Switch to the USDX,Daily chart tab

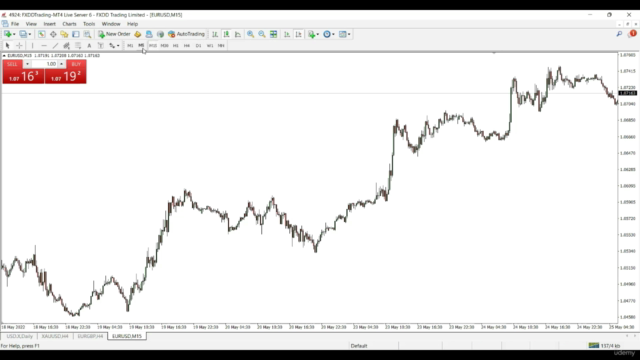click(x=19, y=336)
